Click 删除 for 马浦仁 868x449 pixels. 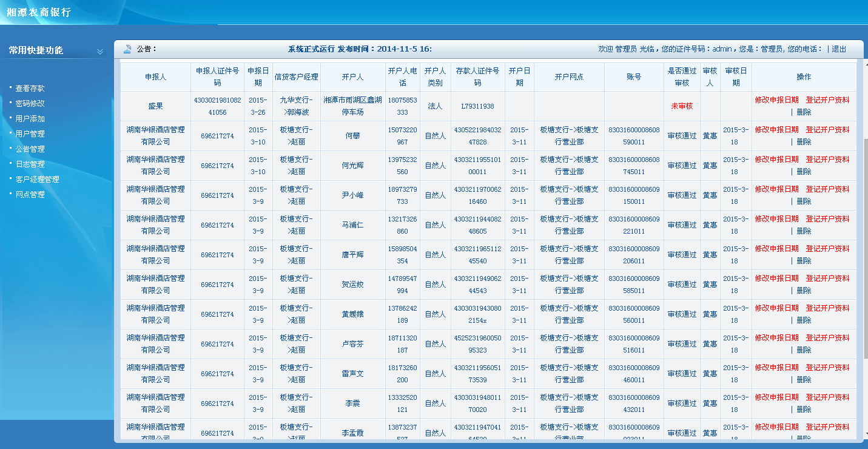click(x=804, y=231)
